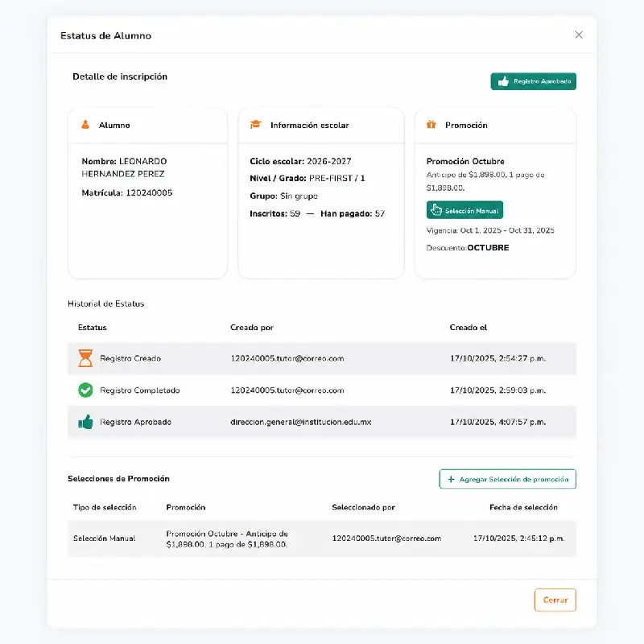Click the hand pointer icon in Selección Manual
This screenshot has width=644, height=644.
click(x=436, y=210)
